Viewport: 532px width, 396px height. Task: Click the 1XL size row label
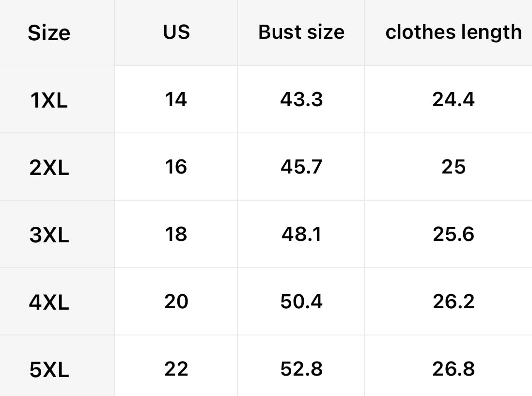(49, 100)
